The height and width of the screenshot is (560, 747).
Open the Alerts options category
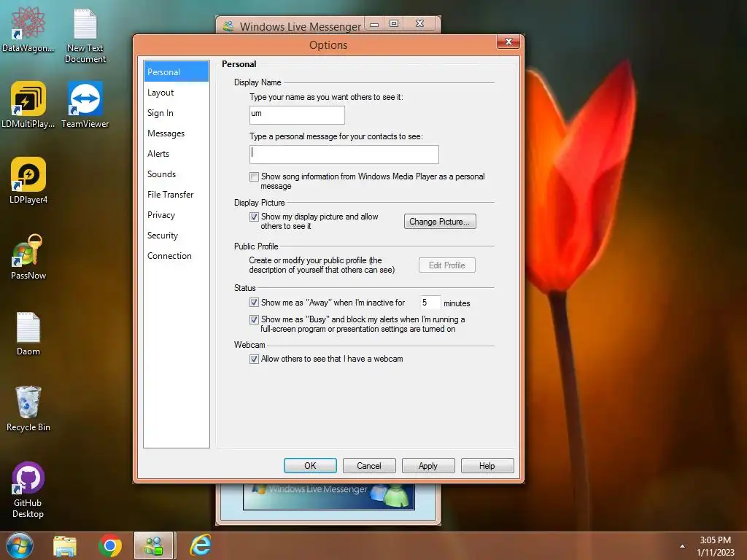point(177,154)
